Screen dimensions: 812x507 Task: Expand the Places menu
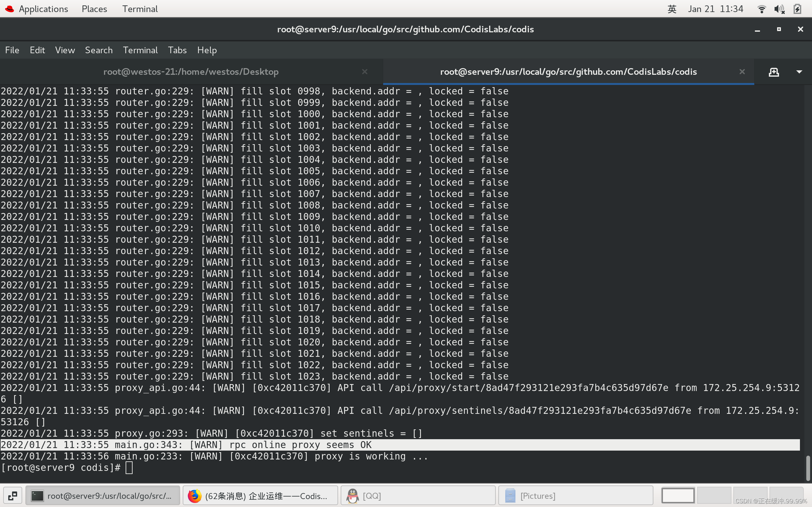(94, 9)
